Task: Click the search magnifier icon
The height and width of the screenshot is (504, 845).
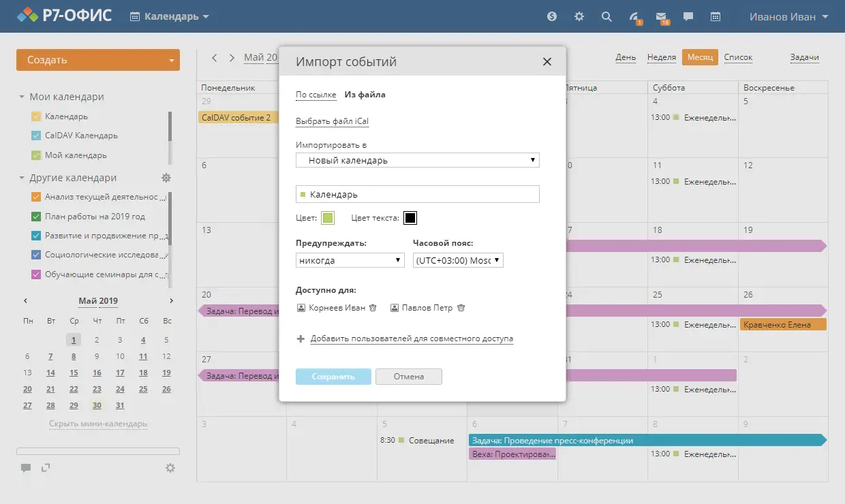Action: coord(606,16)
